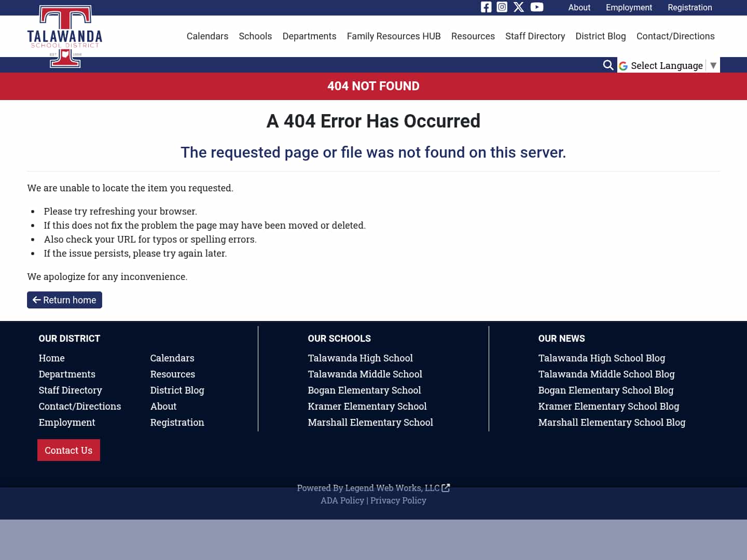Open the Staff Directory menu item
747x560 pixels.
pyautogui.click(x=535, y=36)
